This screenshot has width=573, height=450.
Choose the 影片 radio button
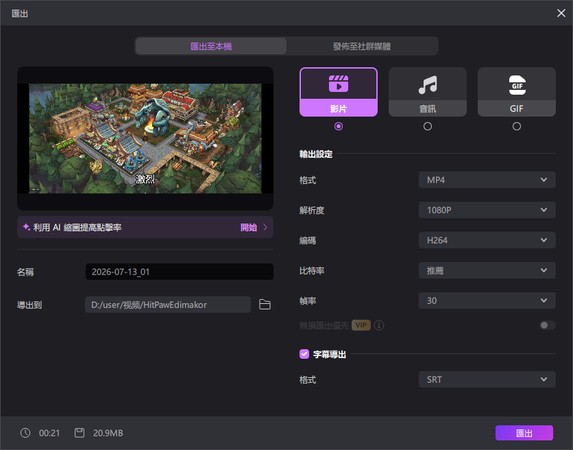338,126
